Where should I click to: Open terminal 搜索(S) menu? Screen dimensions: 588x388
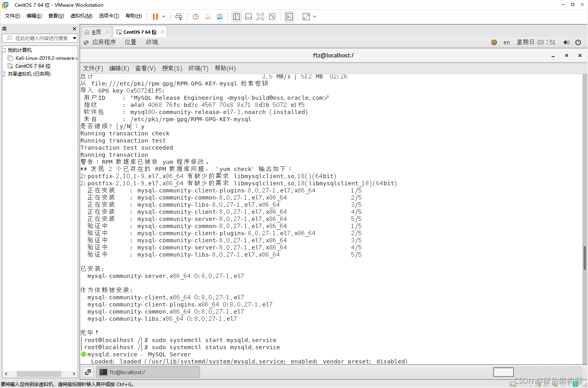click(x=172, y=68)
